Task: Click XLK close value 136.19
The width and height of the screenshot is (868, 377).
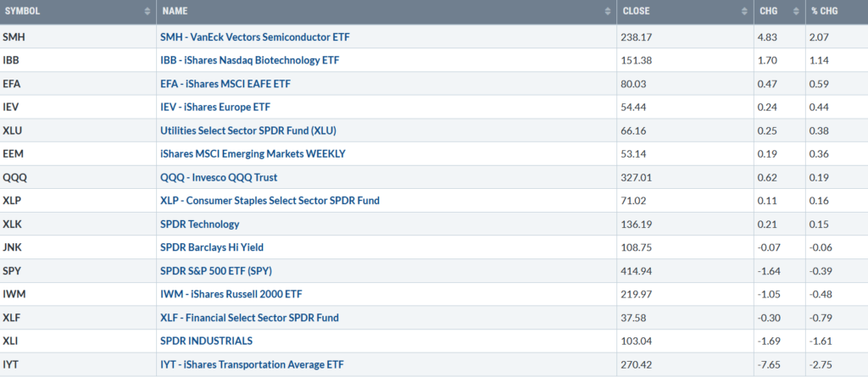Action: point(637,225)
